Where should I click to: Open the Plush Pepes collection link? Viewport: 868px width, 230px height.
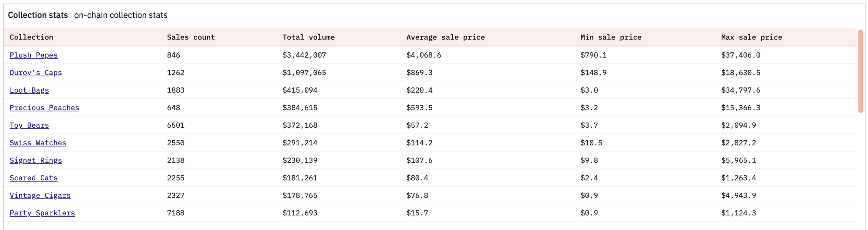tap(33, 55)
